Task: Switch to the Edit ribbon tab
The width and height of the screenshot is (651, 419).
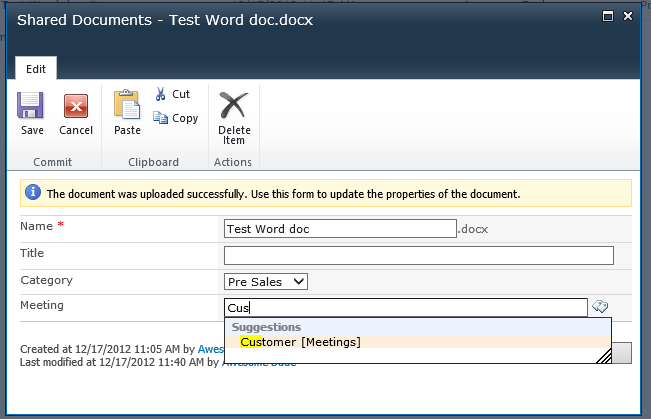Action: point(36,68)
